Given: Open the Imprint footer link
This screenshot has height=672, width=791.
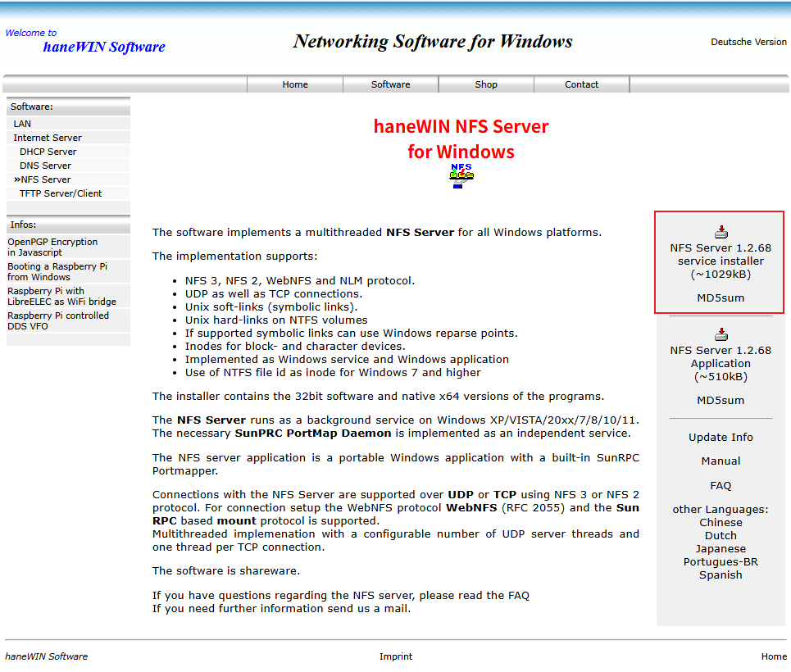Looking at the screenshot, I should [x=395, y=656].
